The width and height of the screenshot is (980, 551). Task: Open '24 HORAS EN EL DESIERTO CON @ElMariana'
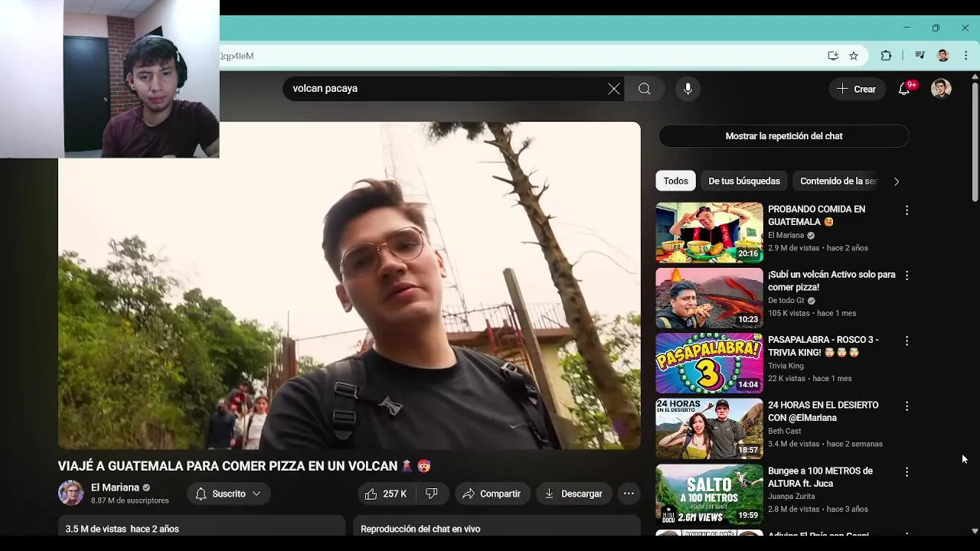(823, 412)
